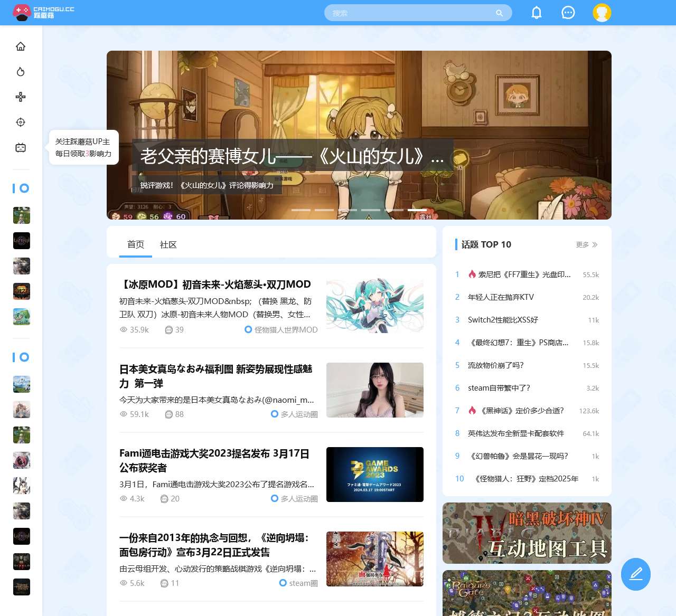This screenshot has height=616, width=676.
Task: Click the 35.9k view count
Action: 139,330
